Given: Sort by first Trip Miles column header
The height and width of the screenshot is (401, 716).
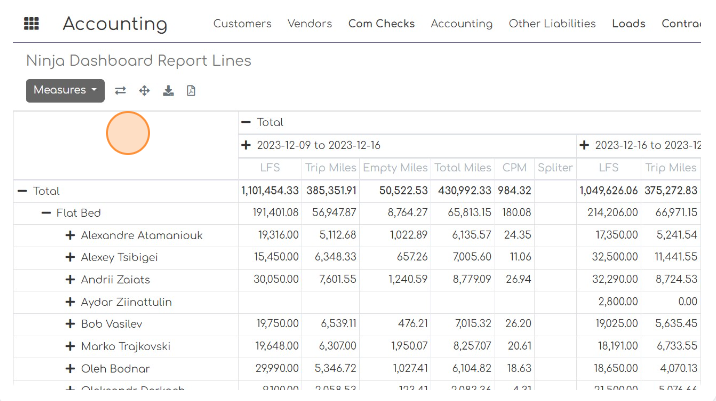Looking at the screenshot, I should pos(331,168).
